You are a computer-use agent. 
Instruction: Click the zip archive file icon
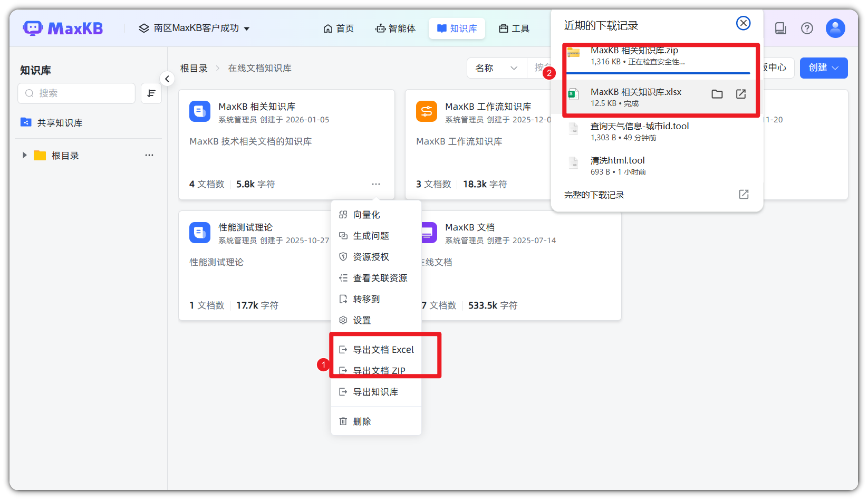(574, 54)
